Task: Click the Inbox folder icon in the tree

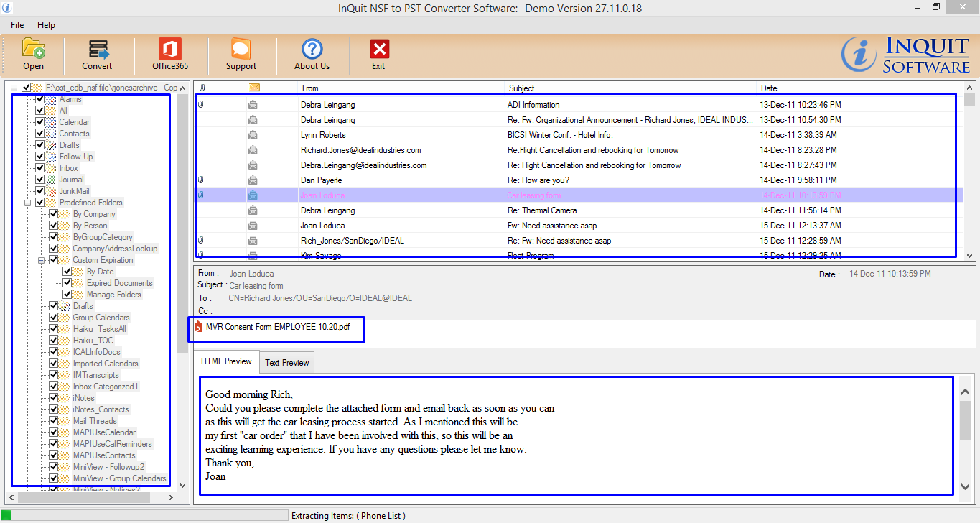Action: point(51,168)
